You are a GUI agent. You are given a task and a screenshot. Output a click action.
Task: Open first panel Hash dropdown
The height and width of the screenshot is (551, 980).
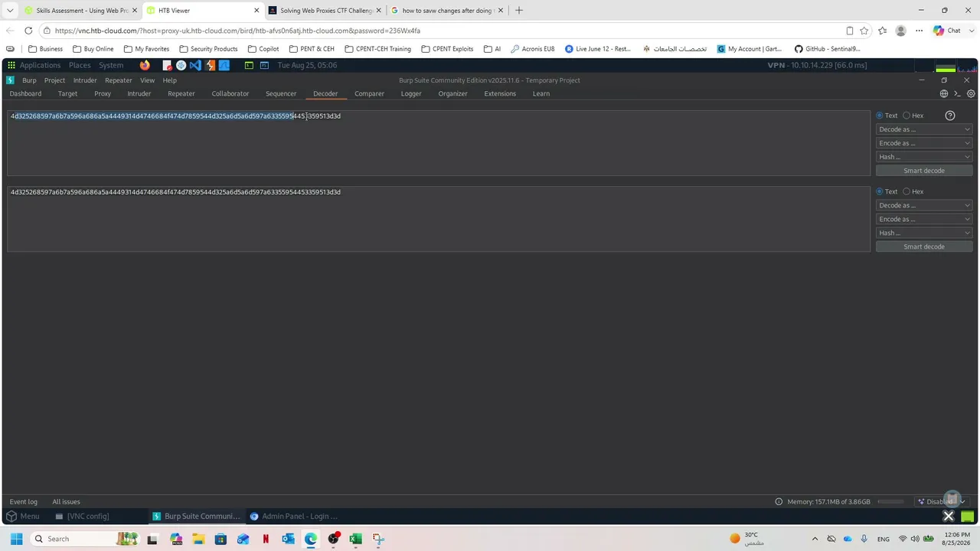coord(924,157)
